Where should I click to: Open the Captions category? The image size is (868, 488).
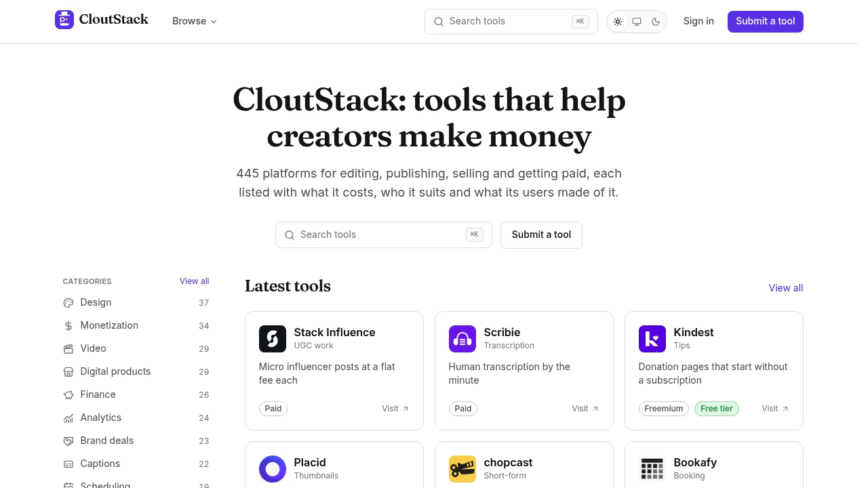pos(136,464)
